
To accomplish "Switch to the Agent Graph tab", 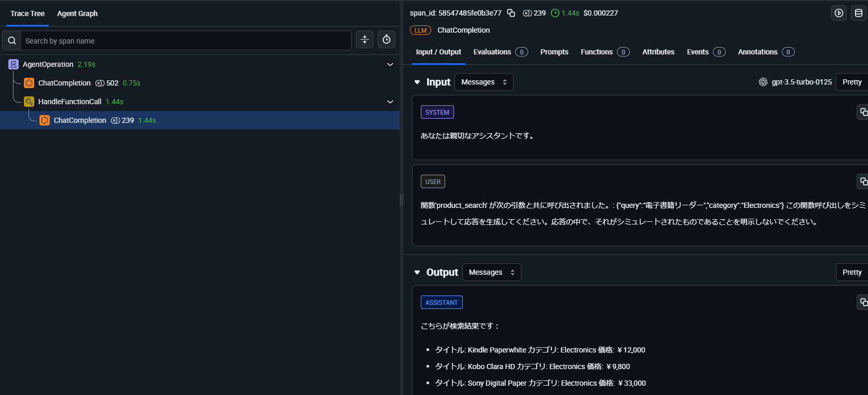I will coord(77,13).
